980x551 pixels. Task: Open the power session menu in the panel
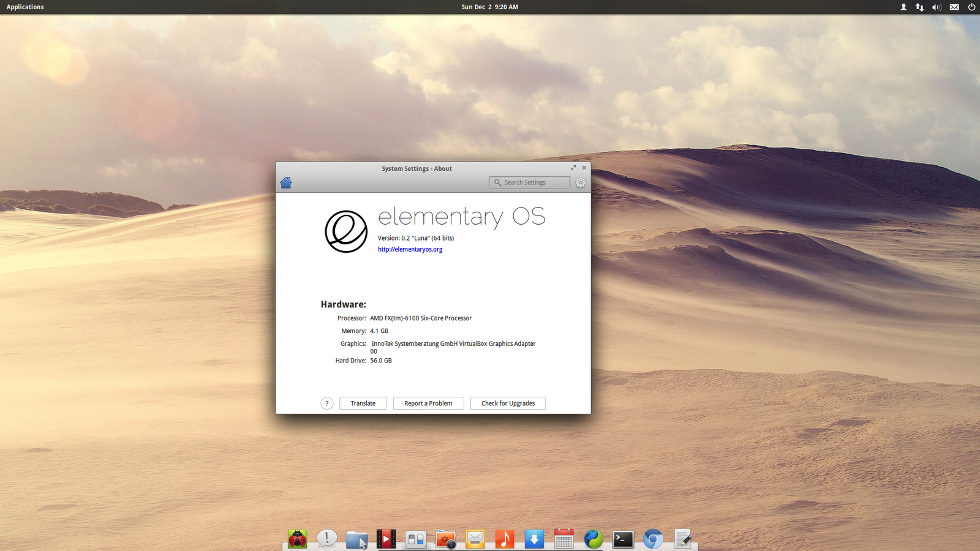click(x=971, y=7)
